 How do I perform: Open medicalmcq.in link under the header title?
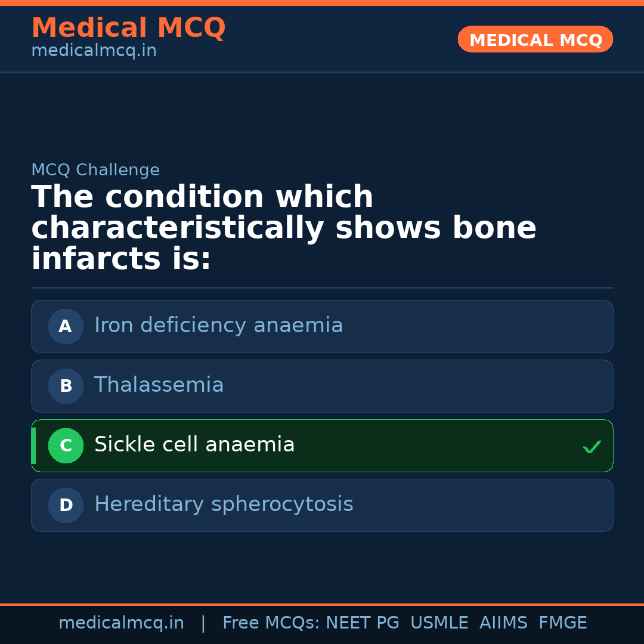point(94,51)
